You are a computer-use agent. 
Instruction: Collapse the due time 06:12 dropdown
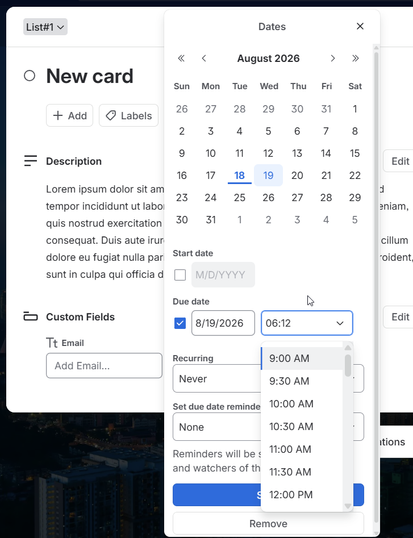(x=307, y=323)
